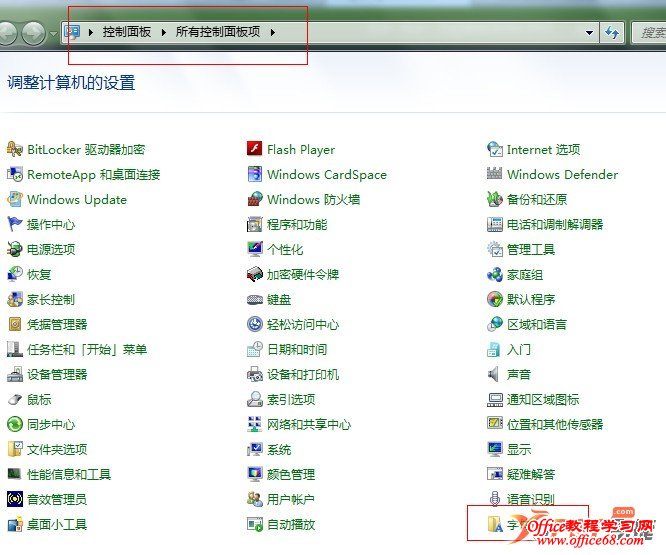
Task: Click the 网络和共享中心 icon
Action: coord(255,424)
